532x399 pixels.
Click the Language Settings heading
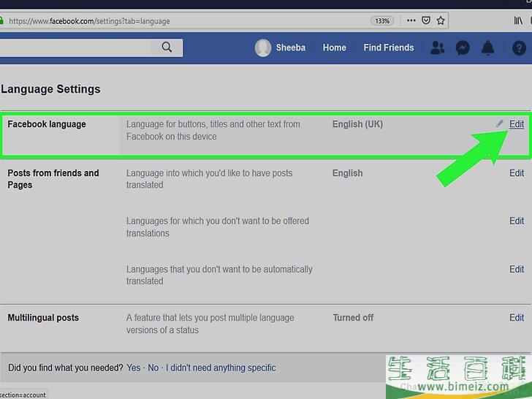click(50, 89)
